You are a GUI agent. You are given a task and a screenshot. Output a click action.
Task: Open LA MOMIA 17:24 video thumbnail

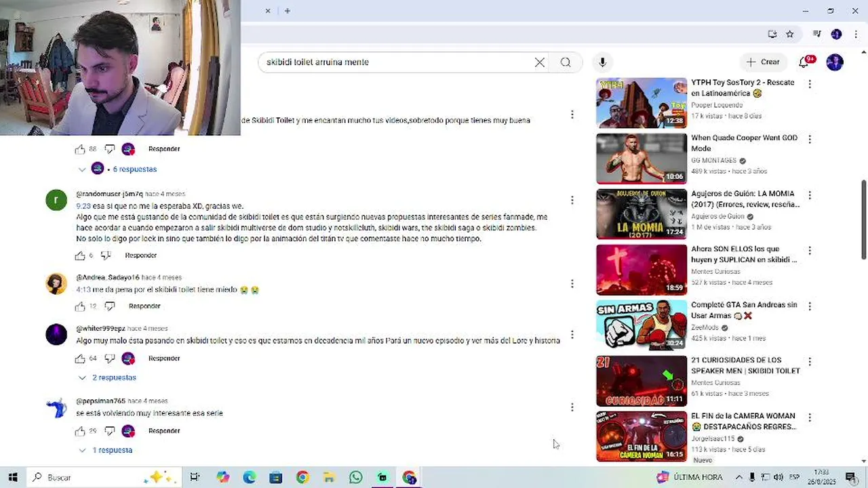tap(642, 214)
